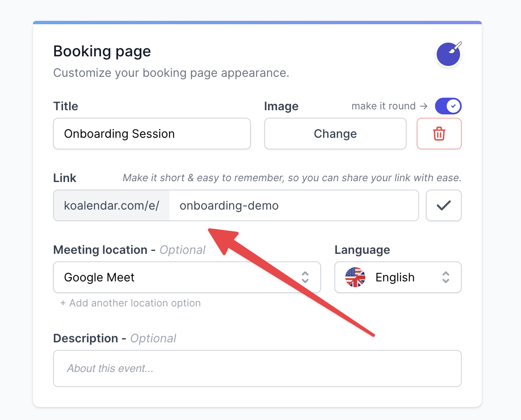Toggle the make it round switch
The image size is (521, 420).
pyautogui.click(x=448, y=106)
